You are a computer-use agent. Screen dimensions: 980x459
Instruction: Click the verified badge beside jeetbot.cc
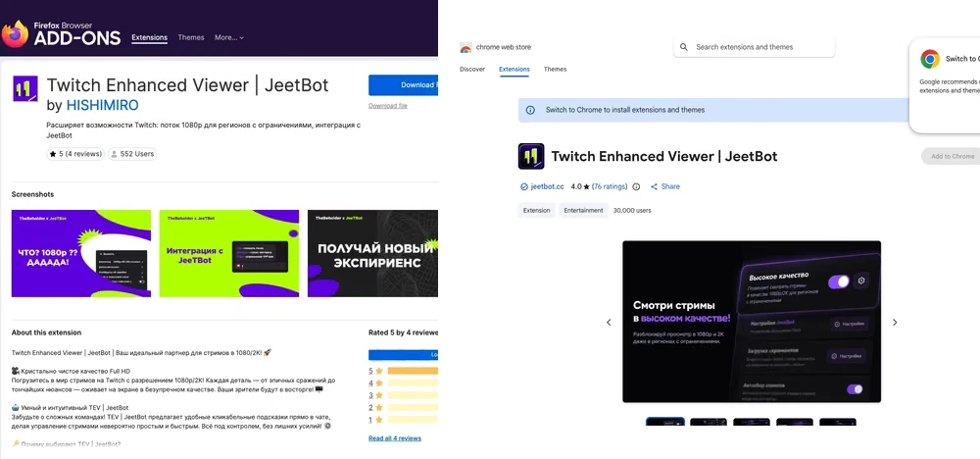(x=523, y=187)
